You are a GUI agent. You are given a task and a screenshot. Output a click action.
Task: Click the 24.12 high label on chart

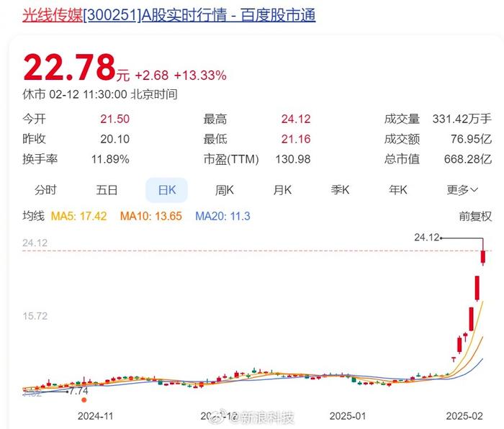click(x=426, y=238)
